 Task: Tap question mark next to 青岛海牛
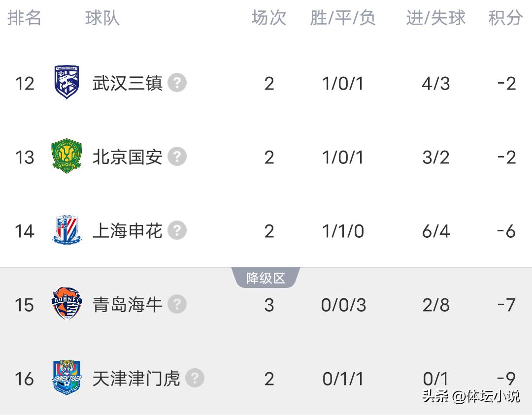point(177,304)
